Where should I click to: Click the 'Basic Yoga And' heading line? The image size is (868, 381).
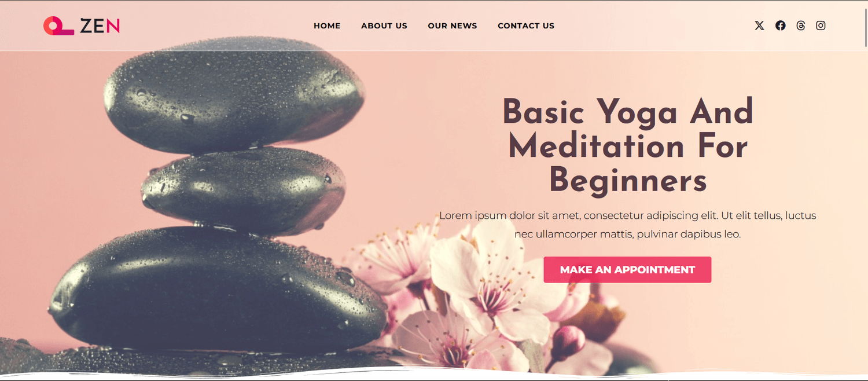(x=628, y=111)
